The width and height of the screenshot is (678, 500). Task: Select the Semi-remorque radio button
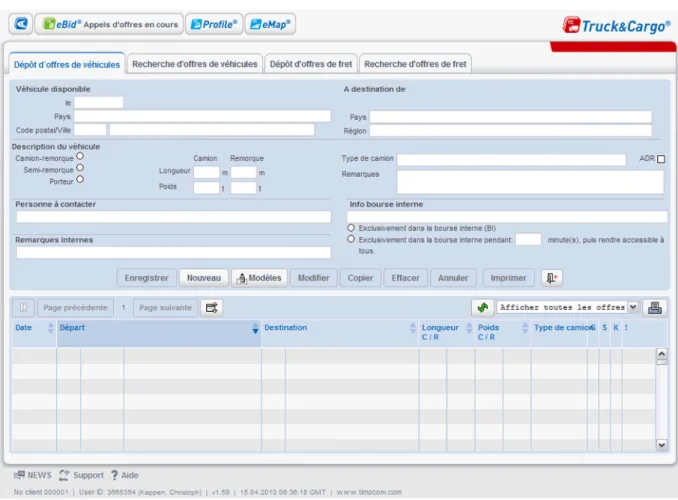[x=80, y=168]
